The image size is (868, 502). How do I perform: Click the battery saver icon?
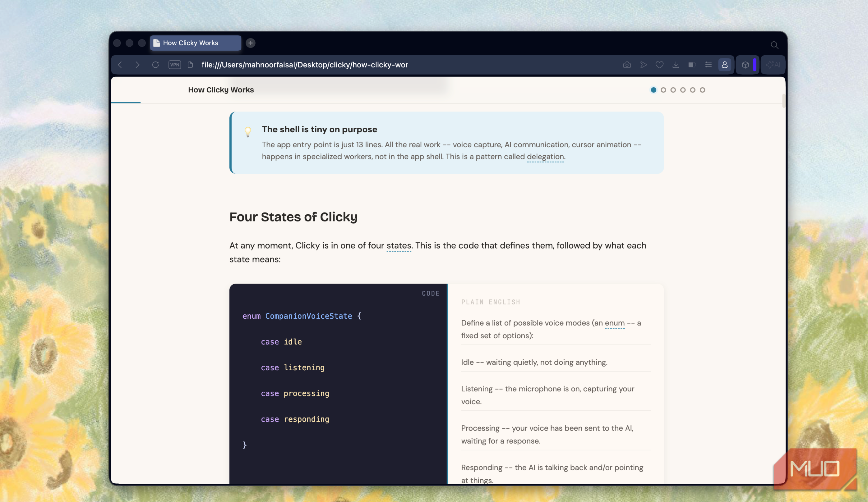692,65
